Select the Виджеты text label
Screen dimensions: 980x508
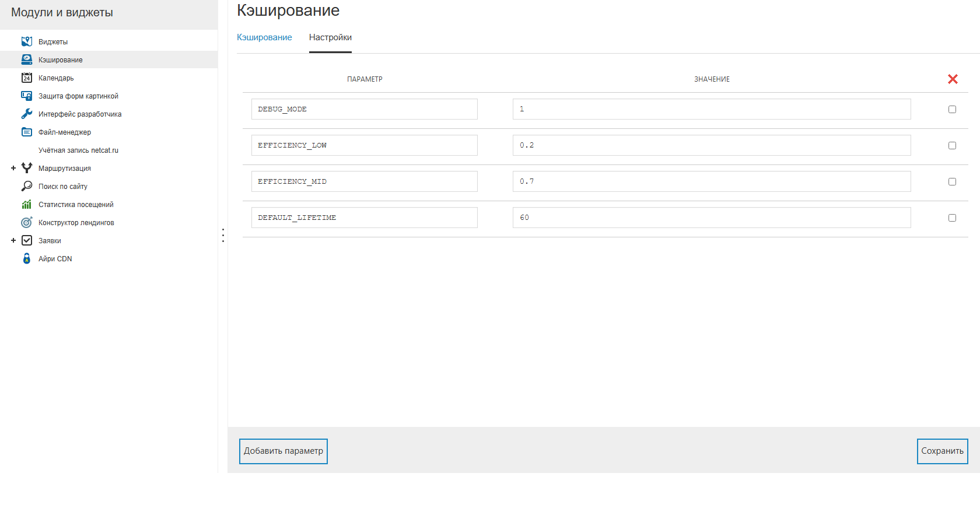click(53, 42)
